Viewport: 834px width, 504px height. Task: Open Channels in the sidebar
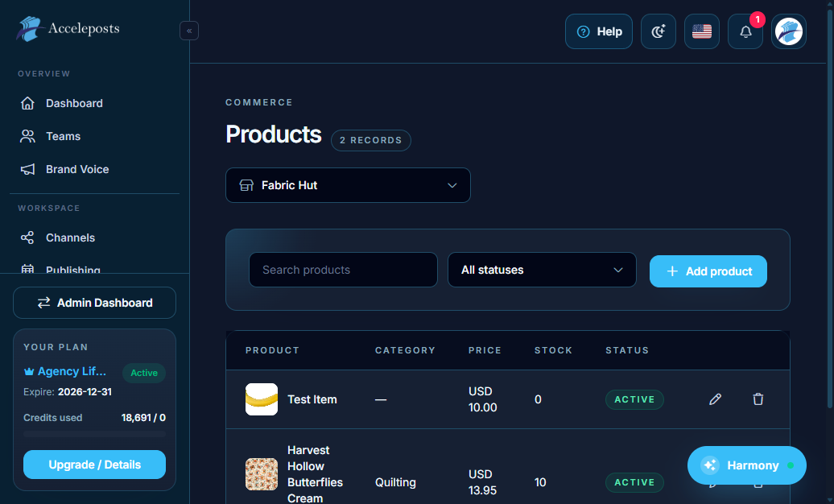pos(95,238)
